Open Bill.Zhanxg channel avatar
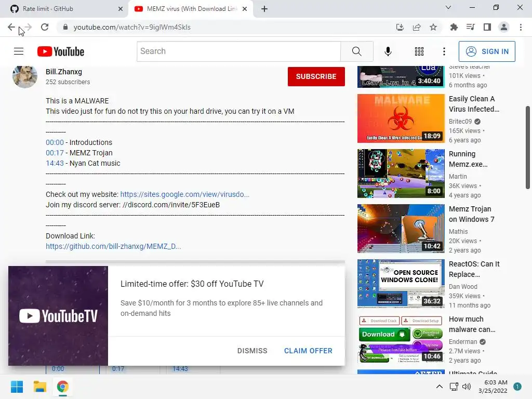This screenshot has height=399, width=532. tap(25, 76)
